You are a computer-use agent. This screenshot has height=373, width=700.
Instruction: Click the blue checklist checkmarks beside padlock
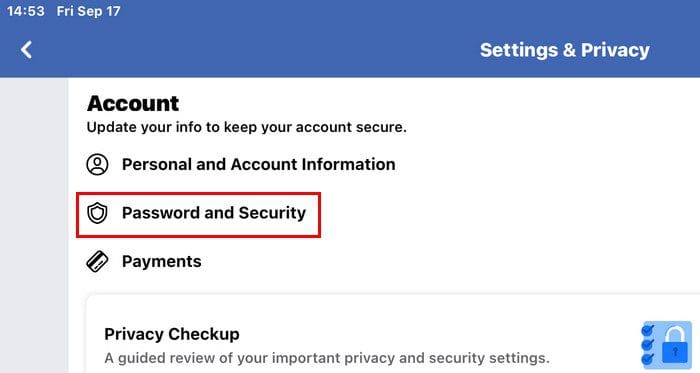(x=648, y=344)
